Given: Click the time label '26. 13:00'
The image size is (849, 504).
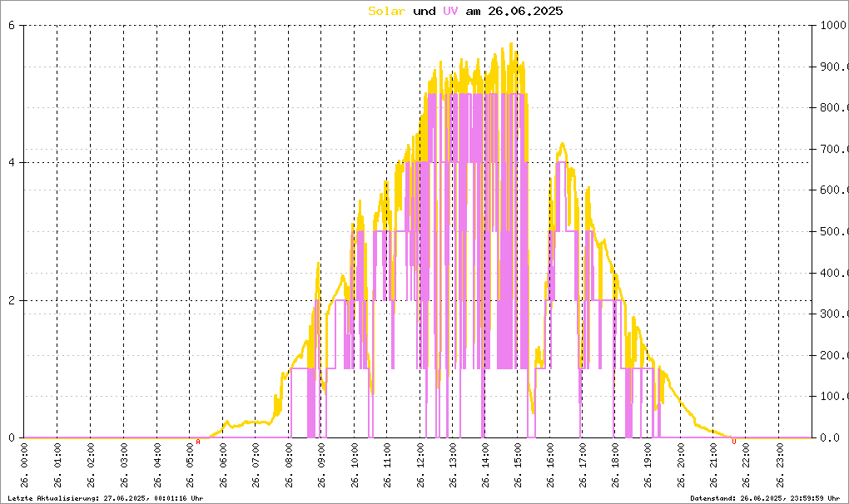Looking at the screenshot, I should point(453,466).
